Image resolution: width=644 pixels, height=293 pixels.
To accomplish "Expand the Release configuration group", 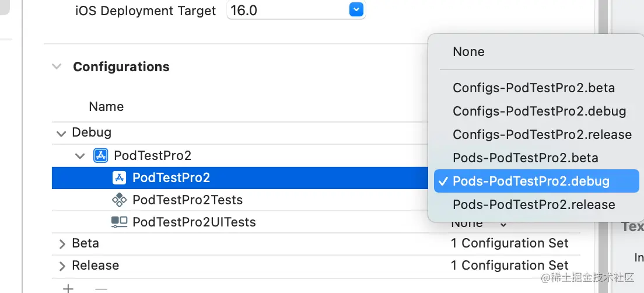I will 62,266.
